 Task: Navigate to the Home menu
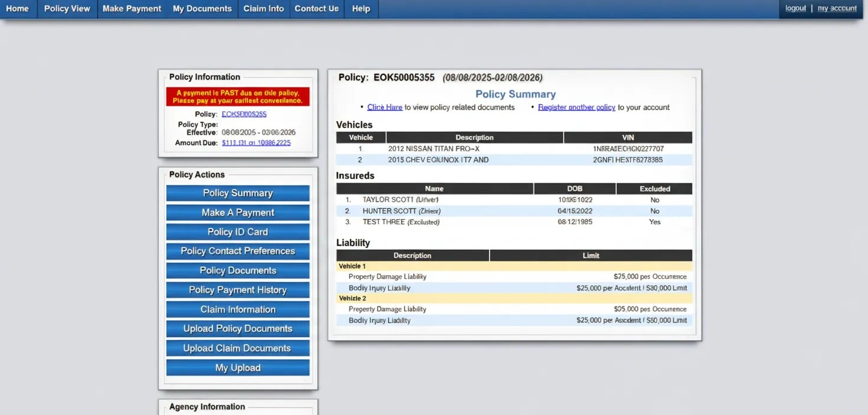[17, 8]
